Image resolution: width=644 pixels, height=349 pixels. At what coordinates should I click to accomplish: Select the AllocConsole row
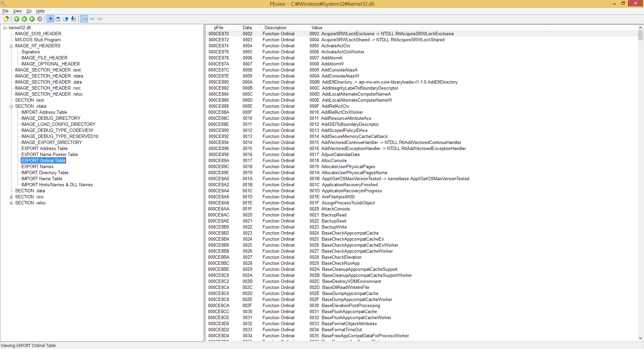tap(421, 161)
